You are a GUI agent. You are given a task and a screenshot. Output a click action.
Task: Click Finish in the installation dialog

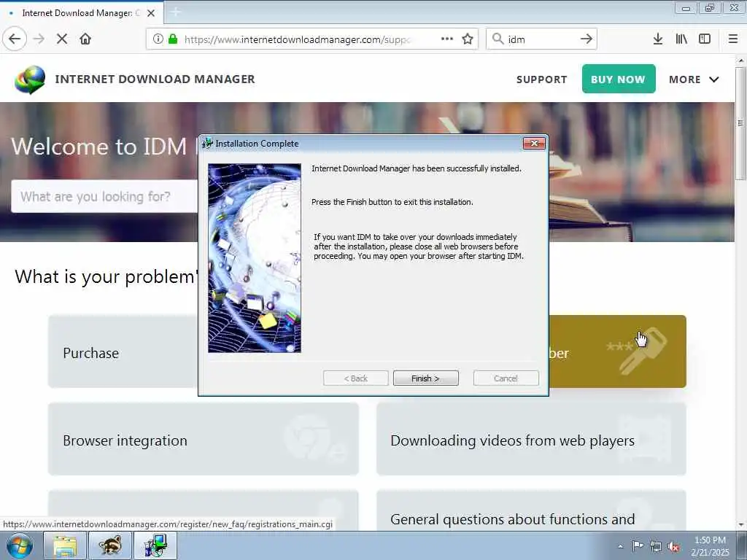point(425,378)
